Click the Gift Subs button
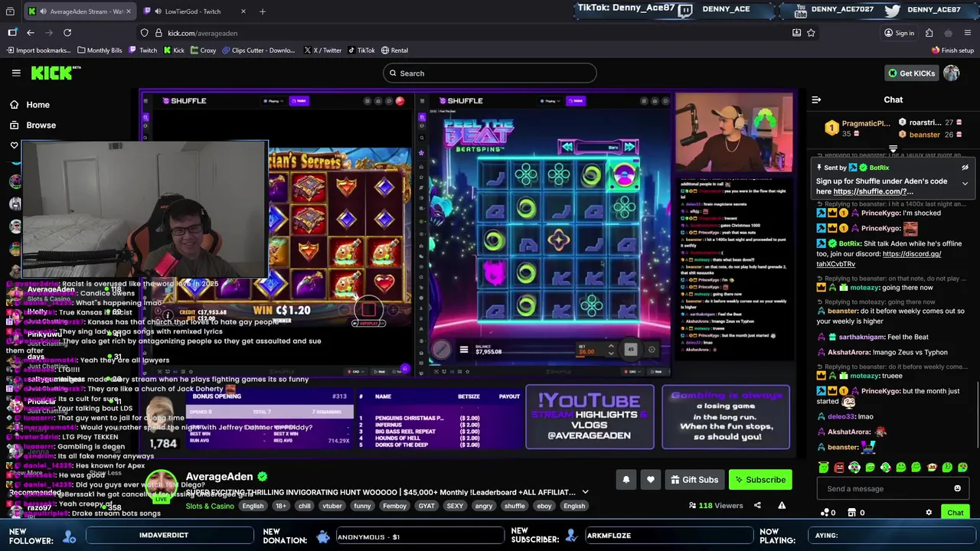Screen dimensions: 980x551 [694, 480]
